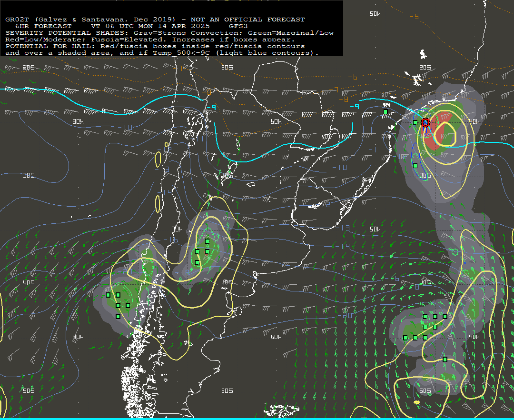This screenshot has height=420, width=514.
Task: Click the small solid yellow blob near 50S
Action: coord(416,402)
